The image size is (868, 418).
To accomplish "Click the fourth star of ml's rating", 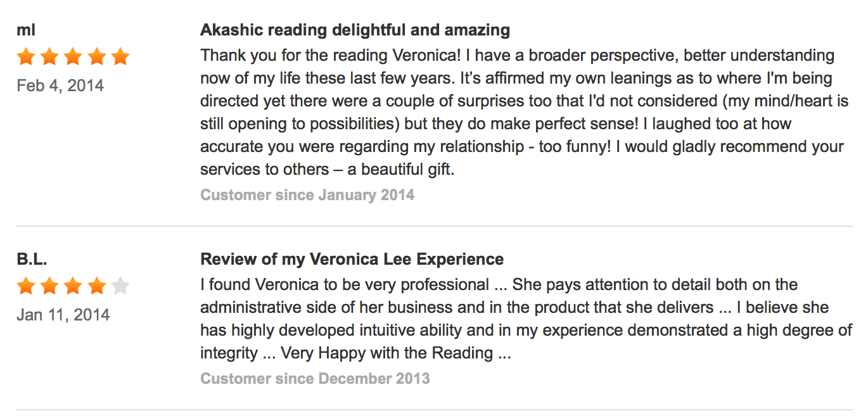I will click(97, 57).
